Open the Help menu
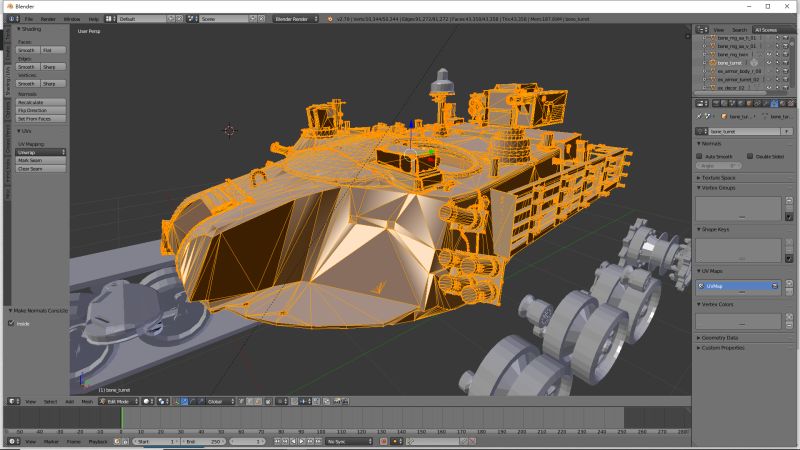Image resolution: width=800 pixels, height=450 pixels. coord(93,19)
